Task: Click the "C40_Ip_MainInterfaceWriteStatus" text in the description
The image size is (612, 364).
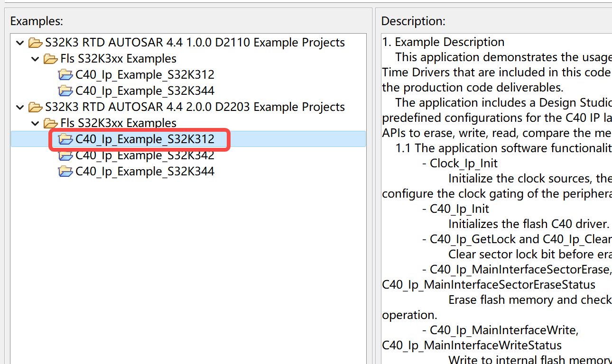Action: [472, 346]
